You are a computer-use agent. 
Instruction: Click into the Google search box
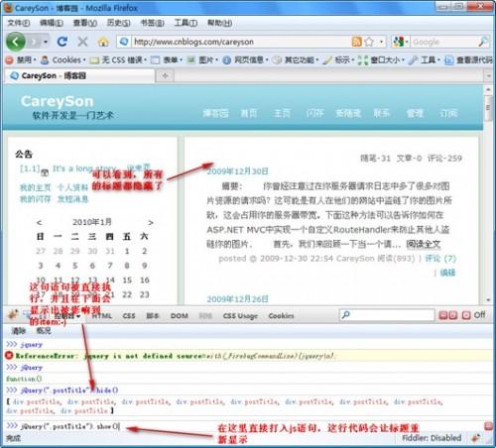[x=443, y=42]
